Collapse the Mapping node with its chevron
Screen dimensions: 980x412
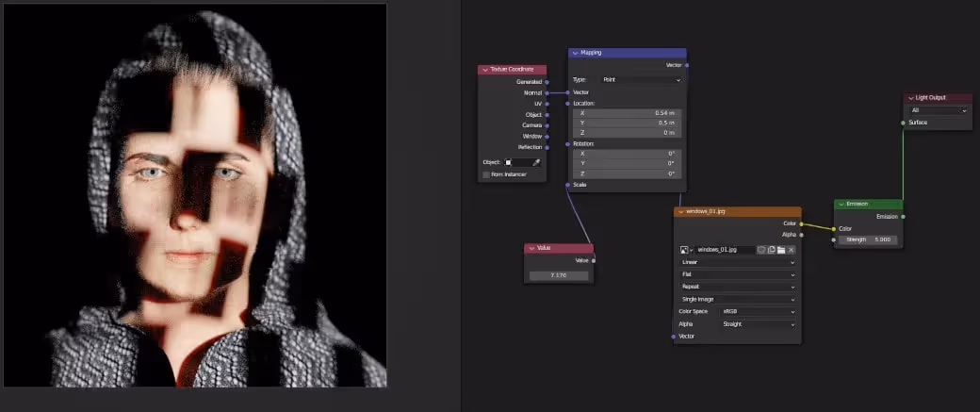click(575, 53)
